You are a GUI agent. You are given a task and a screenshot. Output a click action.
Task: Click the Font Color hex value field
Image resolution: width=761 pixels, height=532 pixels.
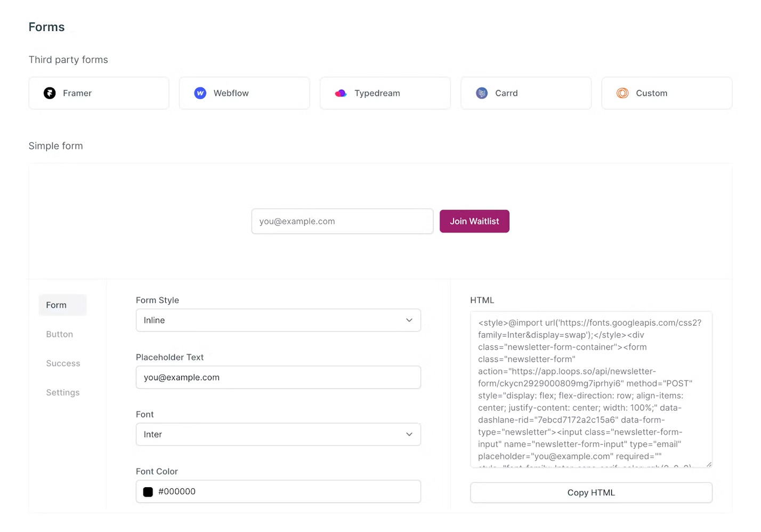[288, 491]
